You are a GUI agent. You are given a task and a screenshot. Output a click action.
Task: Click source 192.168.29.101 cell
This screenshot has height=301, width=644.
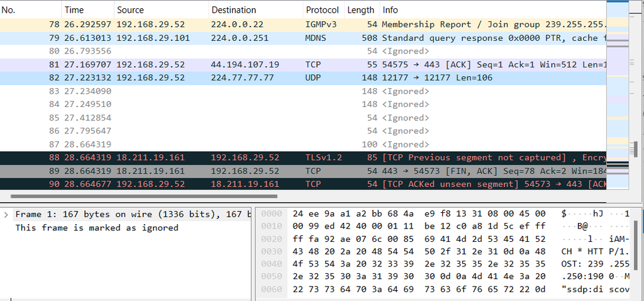tap(153, 38)
